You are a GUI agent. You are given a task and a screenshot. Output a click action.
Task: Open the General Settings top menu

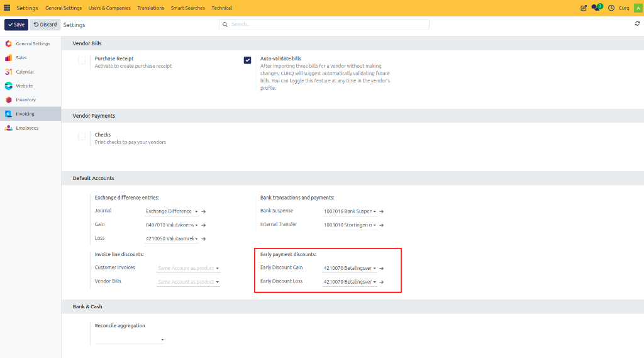pyautogui.click(x=64, y=8)
